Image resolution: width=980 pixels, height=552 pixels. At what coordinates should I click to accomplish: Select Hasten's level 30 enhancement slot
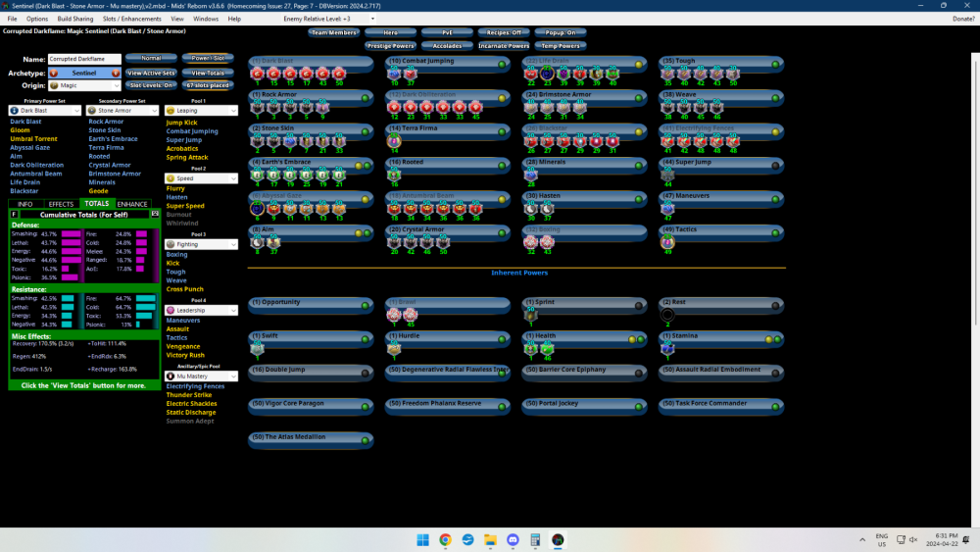[x=530, y=209]
